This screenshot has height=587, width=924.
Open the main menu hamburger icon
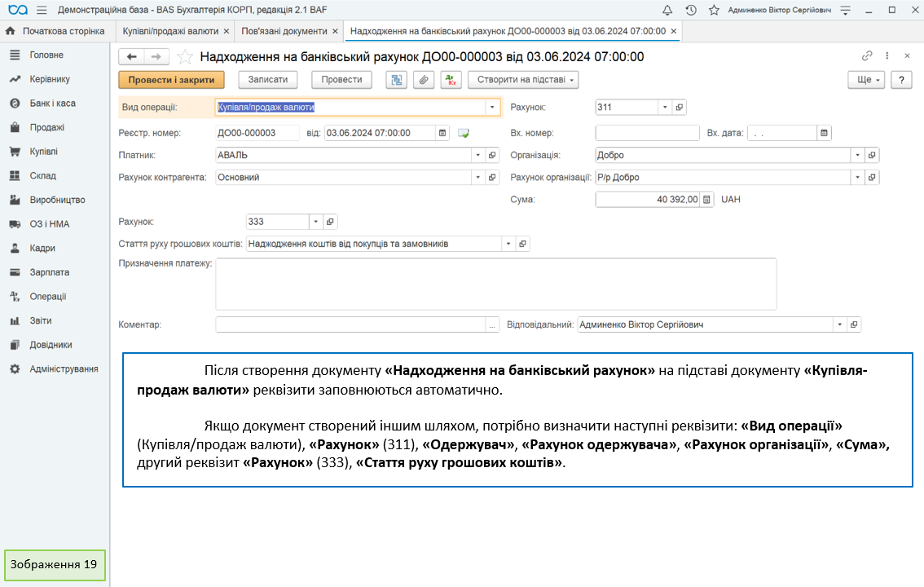tap(42, 10)
